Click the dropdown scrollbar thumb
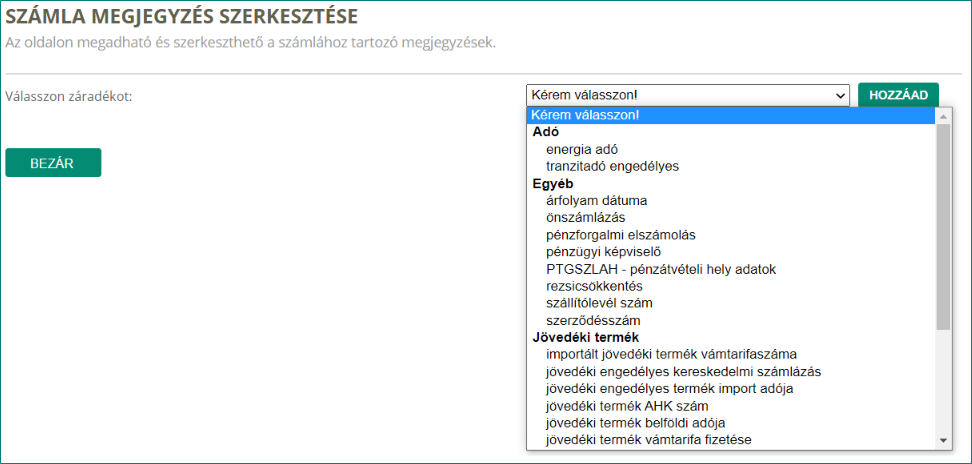Image resolution: width=972 pixels, height=464 pixels. (943, 226)
